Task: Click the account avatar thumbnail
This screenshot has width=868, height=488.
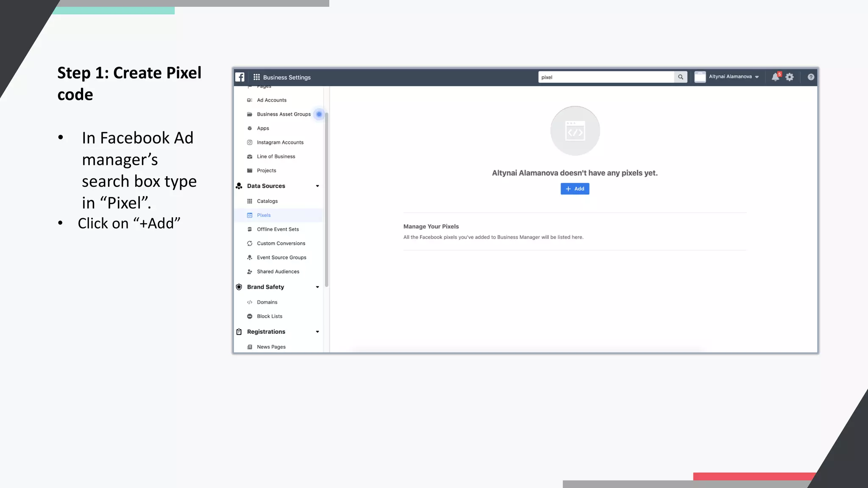Action: (x=700, y=77)
